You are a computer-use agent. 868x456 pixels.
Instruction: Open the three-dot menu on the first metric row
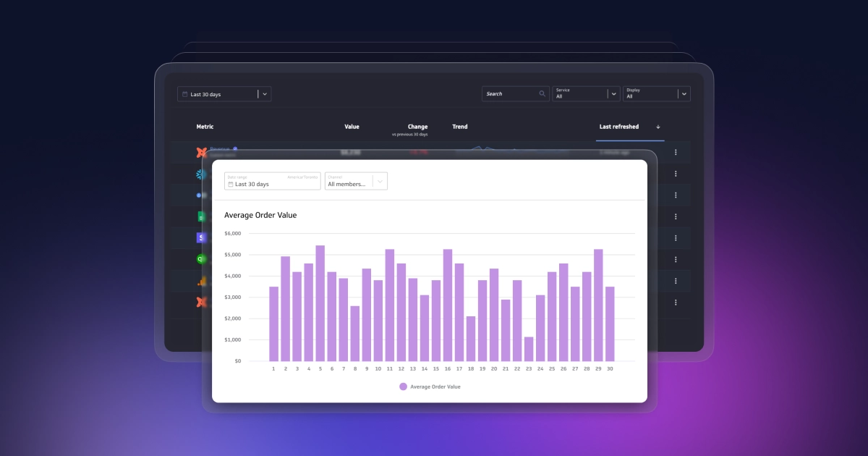(676, 152)
